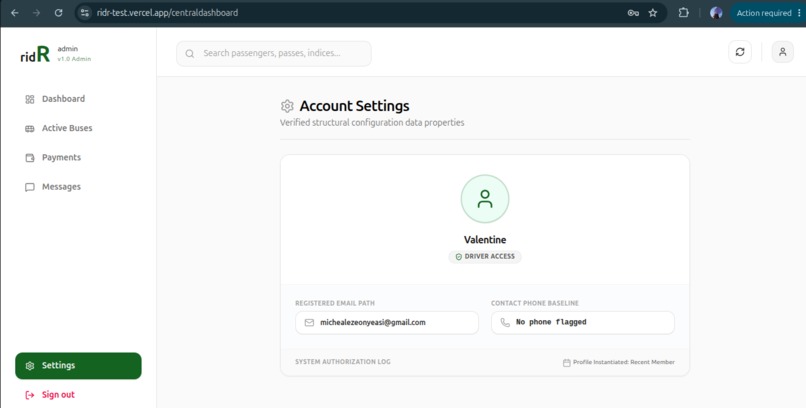Bookmark this page with star icon
806x408 pixels.
pyautogui.click(x=653, y=13)
